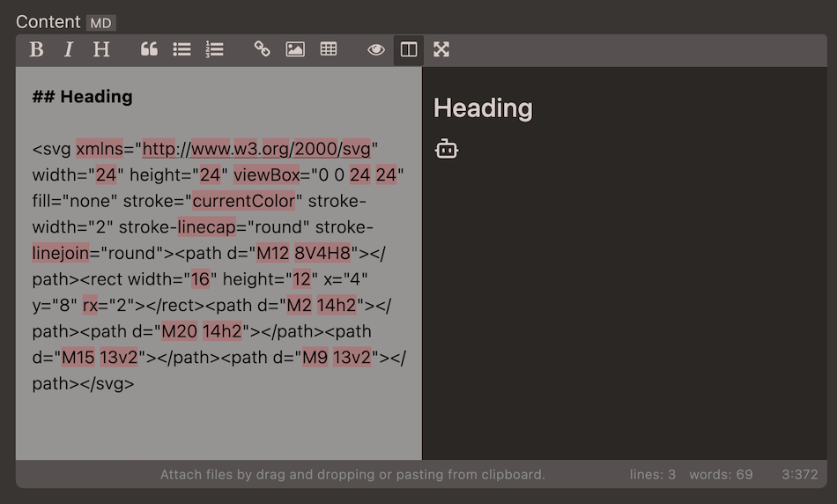Click the attach files hint text

point(352,475)
